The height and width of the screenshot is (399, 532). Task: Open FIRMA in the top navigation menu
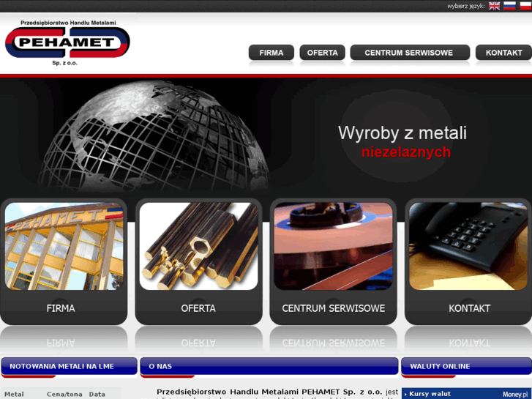click(271, 53)
